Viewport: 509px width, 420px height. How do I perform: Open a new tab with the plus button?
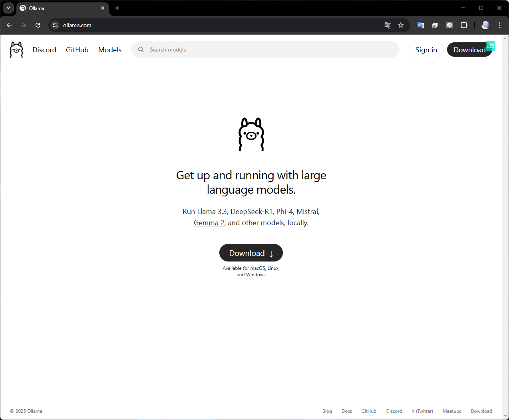[x=117, y=8]
